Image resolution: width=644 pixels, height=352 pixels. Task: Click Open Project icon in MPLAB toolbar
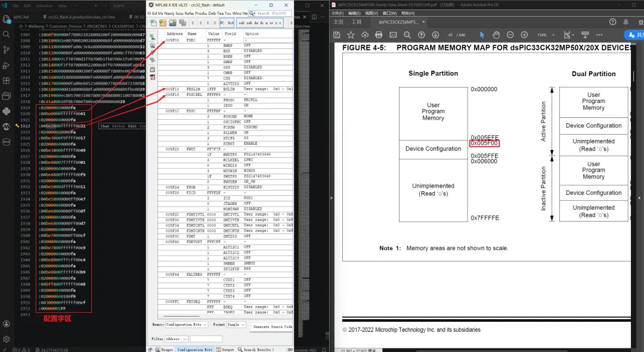click(173, 23)
